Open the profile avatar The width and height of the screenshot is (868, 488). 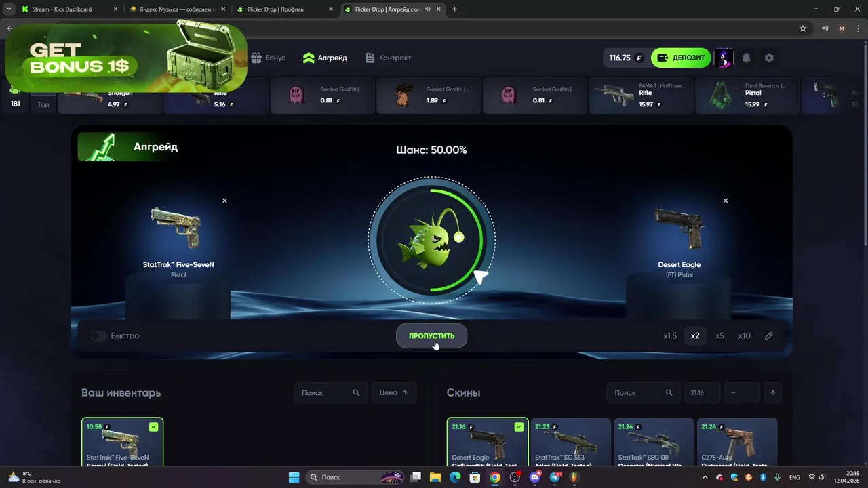pyautogui.click(x=724, y=58)
